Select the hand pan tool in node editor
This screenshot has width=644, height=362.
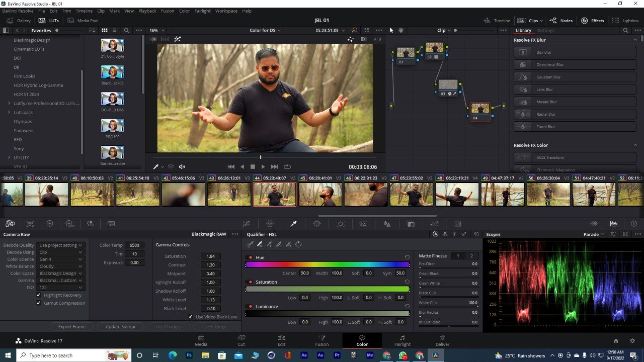tap(401, 30)
